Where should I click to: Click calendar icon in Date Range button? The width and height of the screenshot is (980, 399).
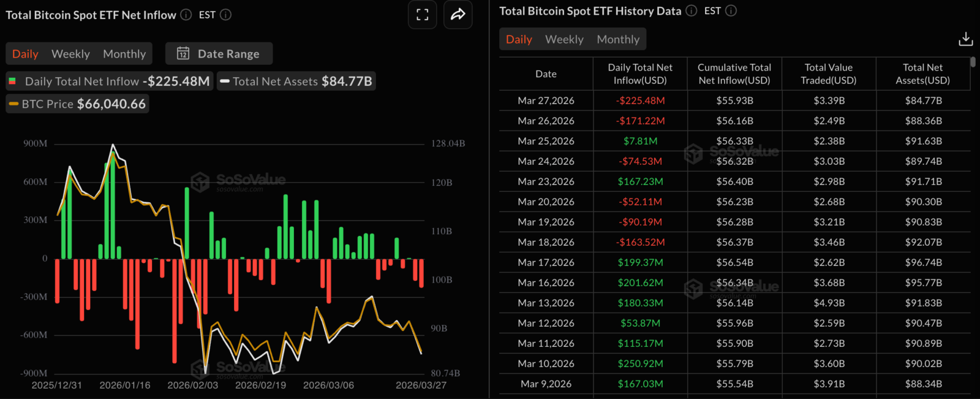point(183,53)
